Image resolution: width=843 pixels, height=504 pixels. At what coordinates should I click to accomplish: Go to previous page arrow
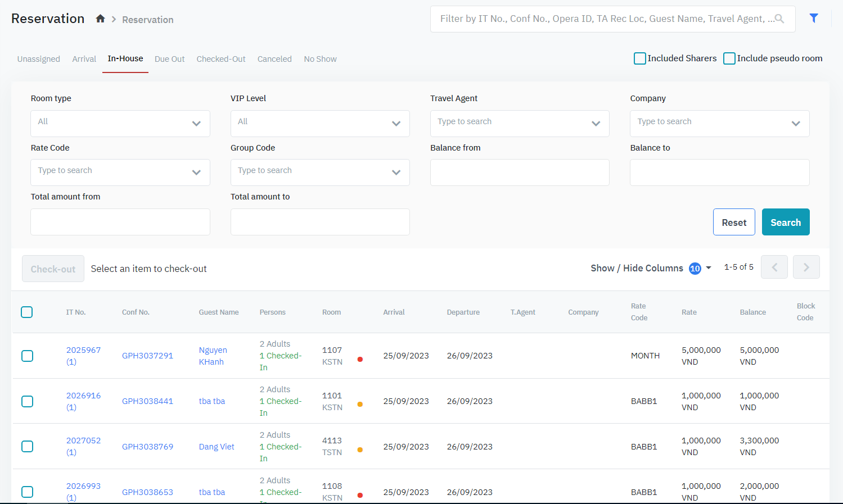point(774,267)
